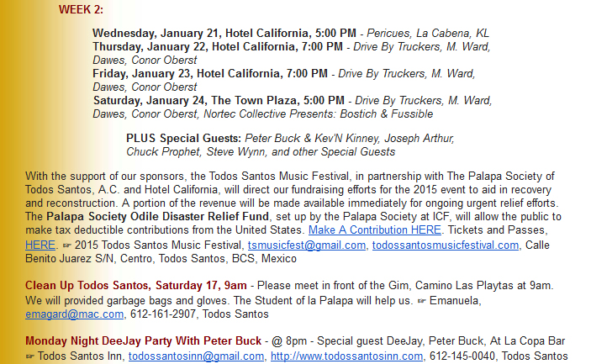The image size is (591, 364).
Task: Click the Thursday, January 22 event line
Action: tap(217, 46)
